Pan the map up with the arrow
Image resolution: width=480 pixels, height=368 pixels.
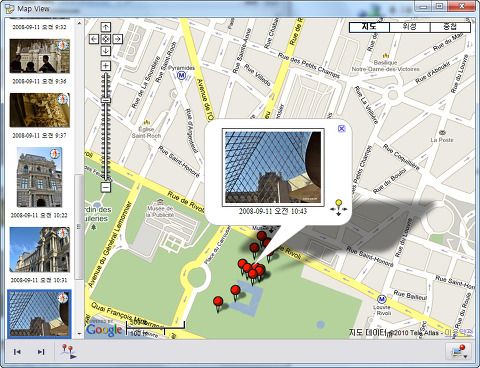(x=106, y=27)
